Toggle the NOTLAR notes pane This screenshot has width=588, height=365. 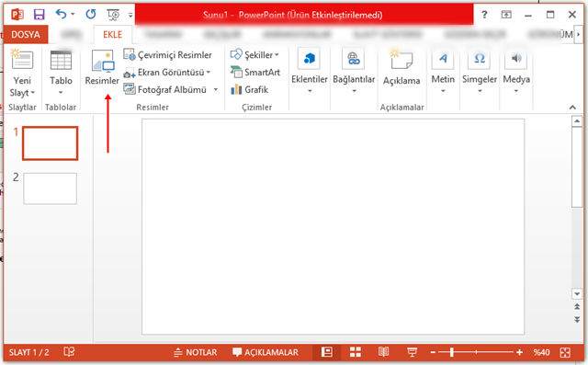click(x=196, y=352)
